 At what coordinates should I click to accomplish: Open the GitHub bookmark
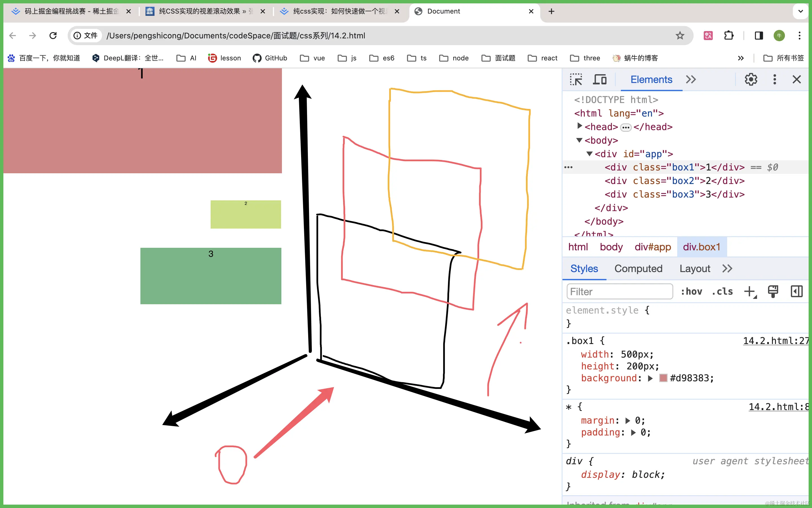point(270,58)
